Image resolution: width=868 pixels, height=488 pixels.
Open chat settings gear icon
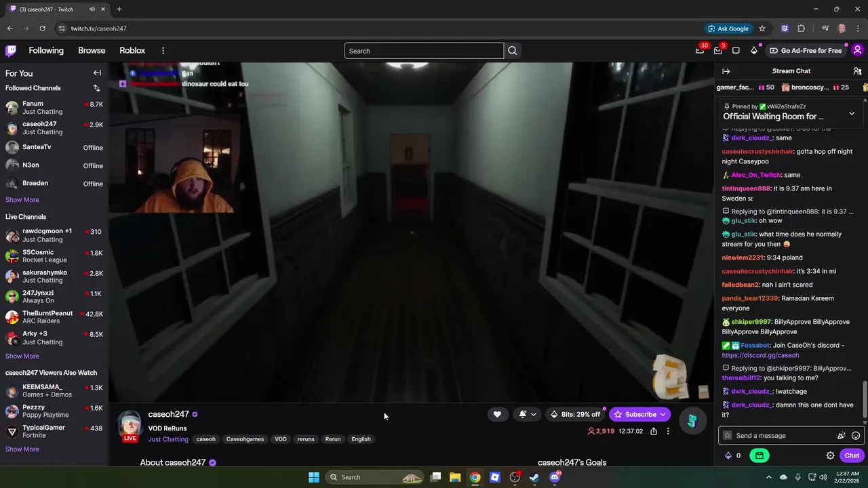[830, 455]
